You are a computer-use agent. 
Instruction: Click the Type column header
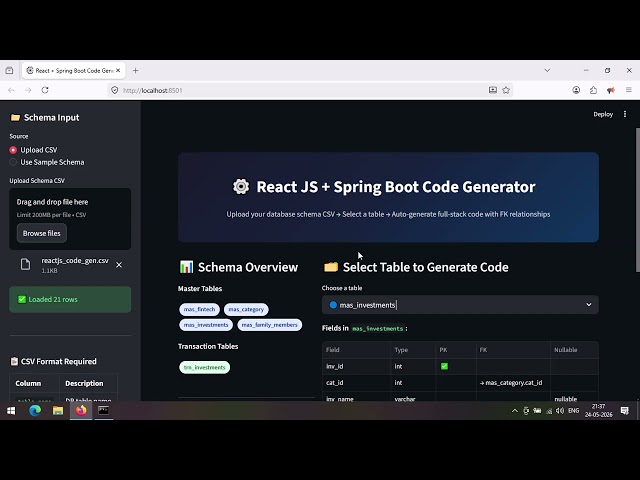pyautogui.click(x=413, y=350)
